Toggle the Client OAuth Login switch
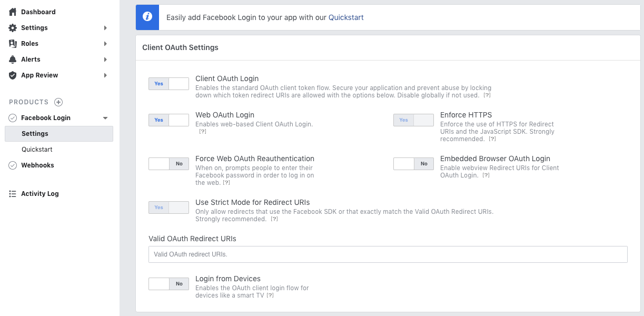 [169, 84]
